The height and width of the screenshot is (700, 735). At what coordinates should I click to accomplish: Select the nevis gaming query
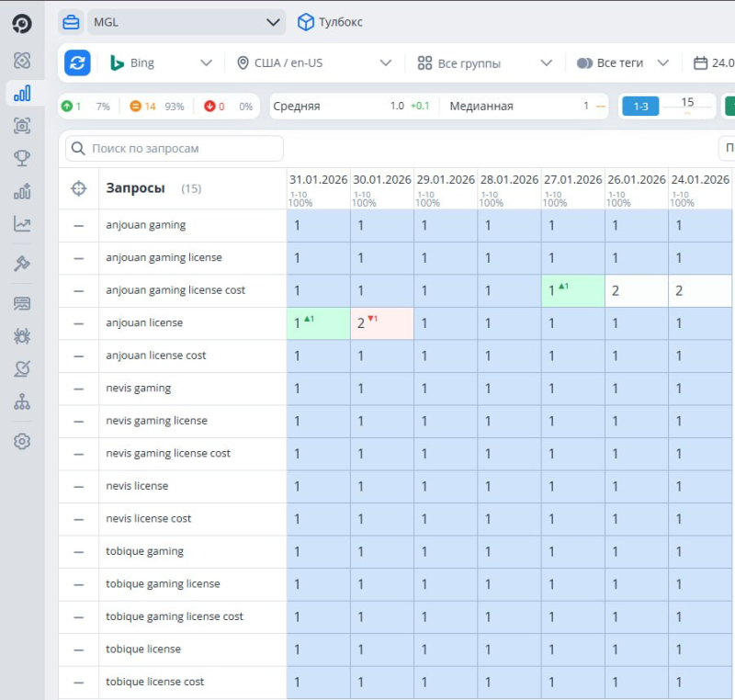[x=139, y=389]
